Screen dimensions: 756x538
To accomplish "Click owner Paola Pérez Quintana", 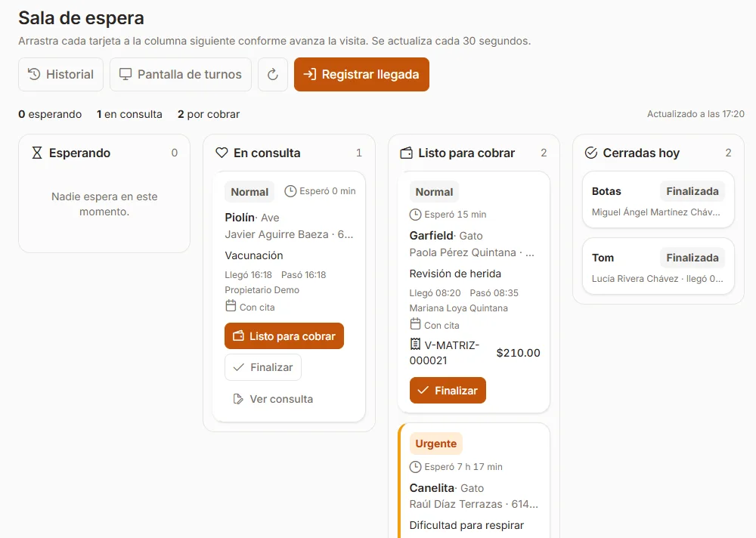I will pos(463,252).
